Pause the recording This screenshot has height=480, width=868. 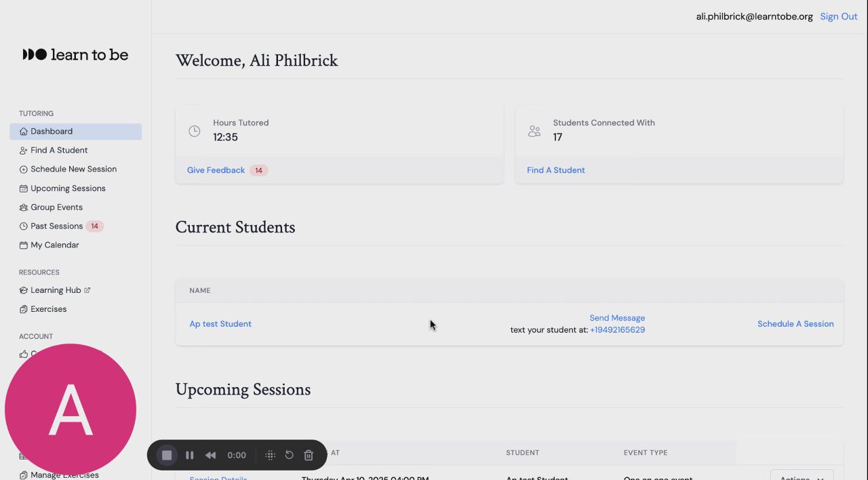click(190, 456)
